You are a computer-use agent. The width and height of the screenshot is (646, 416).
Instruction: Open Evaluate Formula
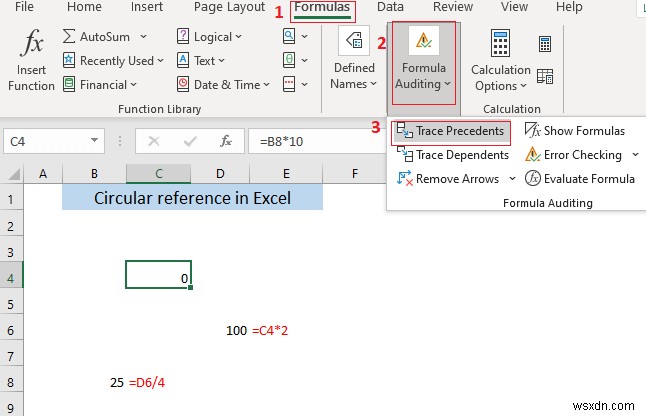coord(579,179)
